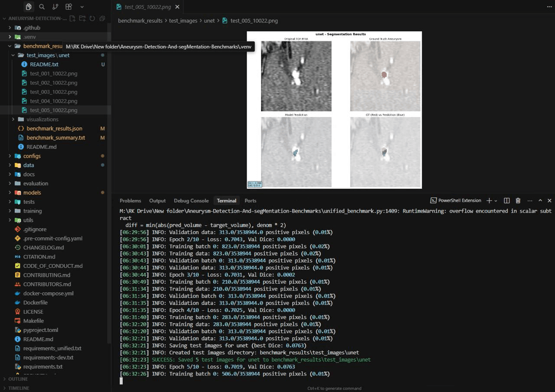Open terminal panel more actions ellipsis
This screenshot has width=555, height=392.
[530, 201]
